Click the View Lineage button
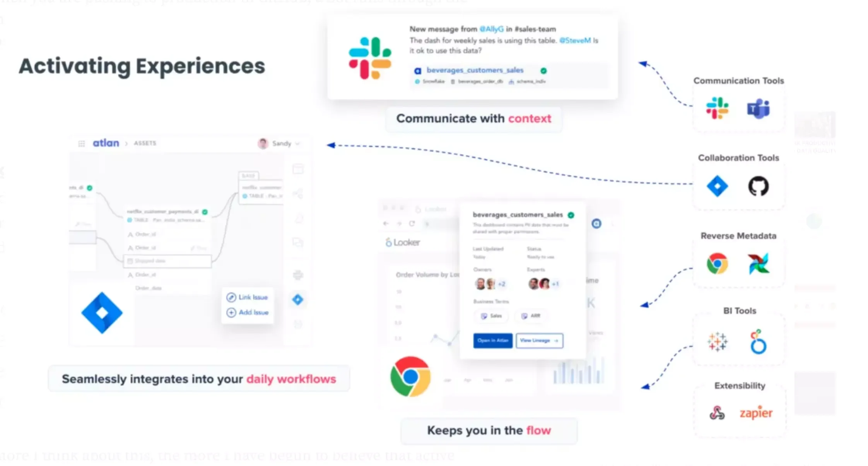 (x=538, y=340)
